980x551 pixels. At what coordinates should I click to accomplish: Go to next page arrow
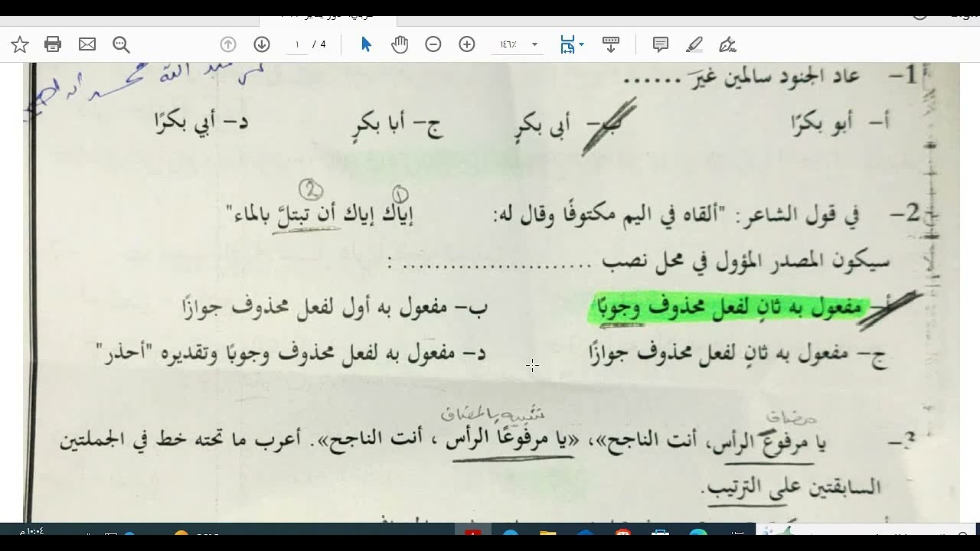[262, 44]
